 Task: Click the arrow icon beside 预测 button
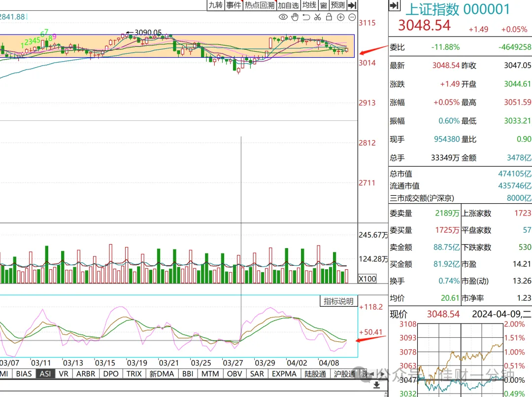352,5
